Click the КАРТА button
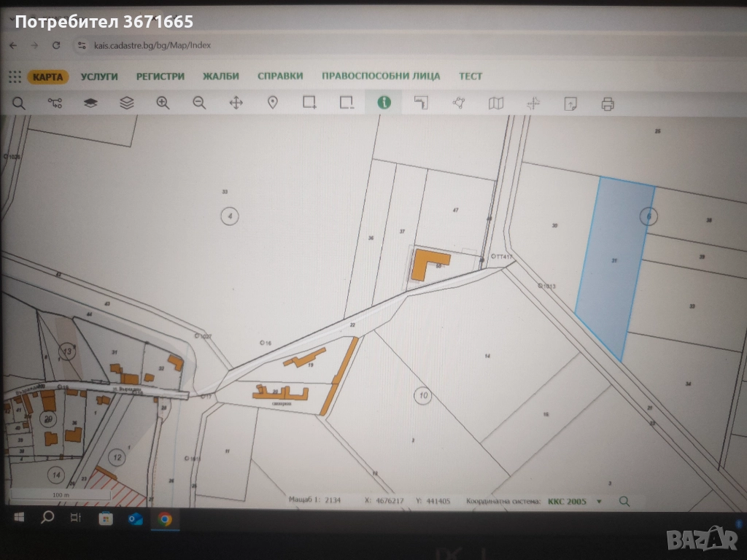The image size is (747, 560). click(x=48, y=77)
